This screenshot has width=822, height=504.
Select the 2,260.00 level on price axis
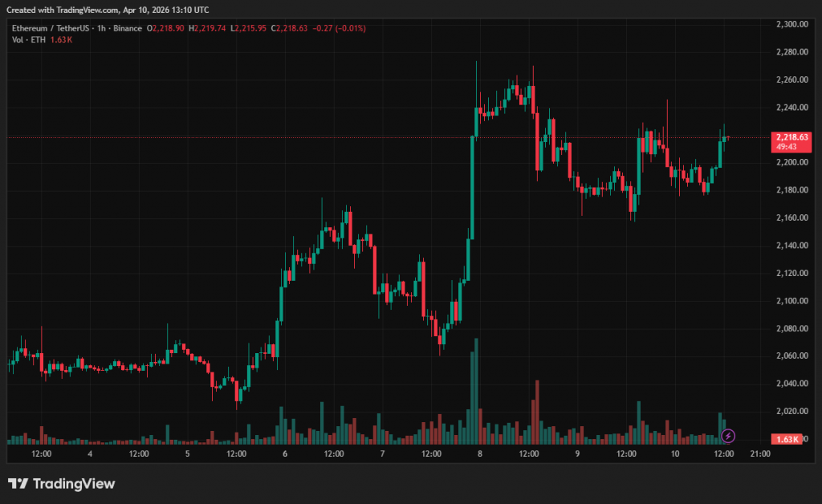(x=791, y=80)
